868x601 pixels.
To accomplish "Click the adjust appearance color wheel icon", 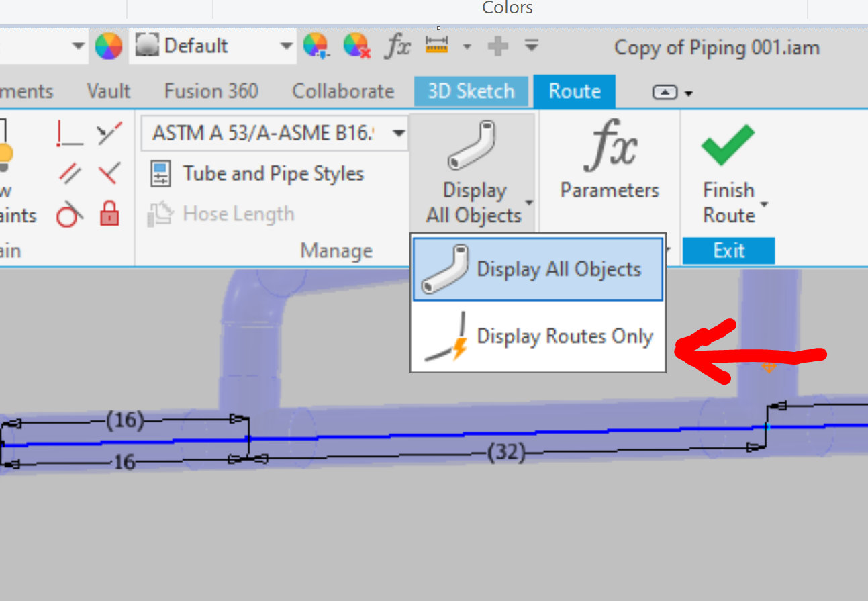I will (x=316, y=45).
